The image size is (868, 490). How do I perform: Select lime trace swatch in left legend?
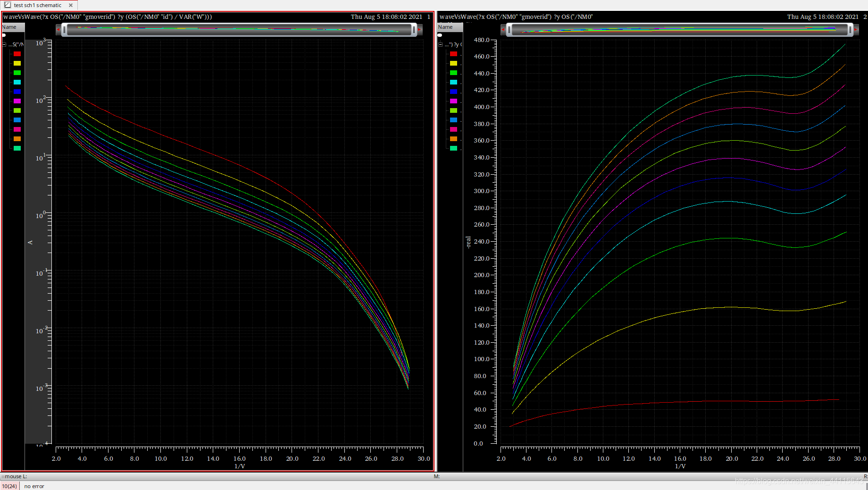[x=17, y=110]
